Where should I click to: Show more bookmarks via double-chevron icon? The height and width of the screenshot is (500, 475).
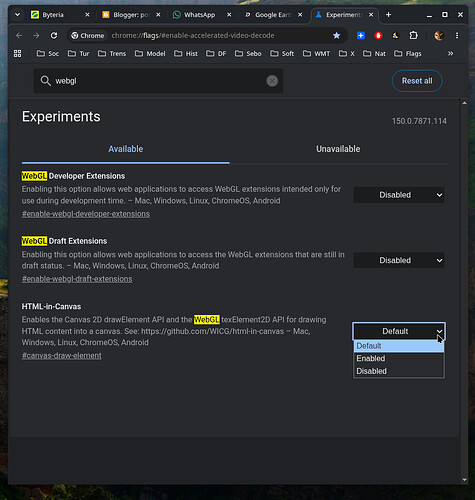coord(451,54)
